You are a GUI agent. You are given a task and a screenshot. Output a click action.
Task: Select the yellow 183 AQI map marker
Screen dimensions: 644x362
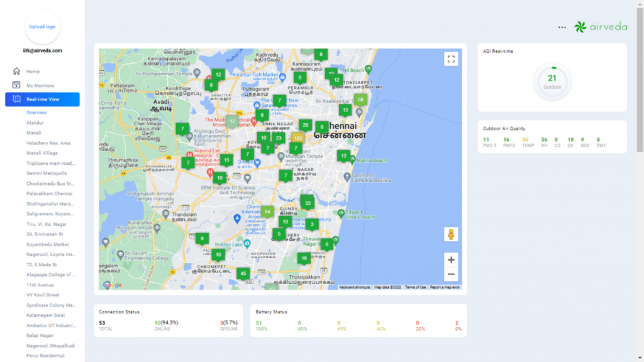point(298,138)
